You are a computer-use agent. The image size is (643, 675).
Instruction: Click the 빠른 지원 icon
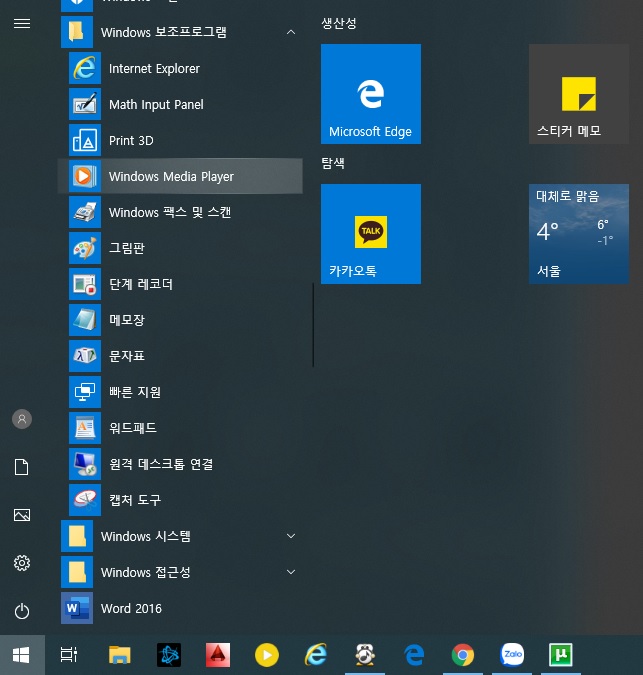pyautogui.click(x=85, y=392)
